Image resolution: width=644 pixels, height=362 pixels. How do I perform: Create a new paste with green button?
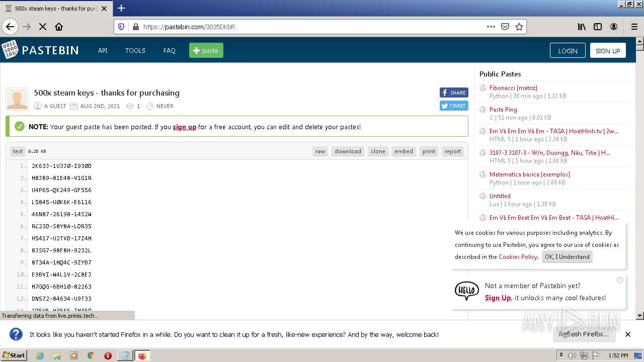point(206,50)
